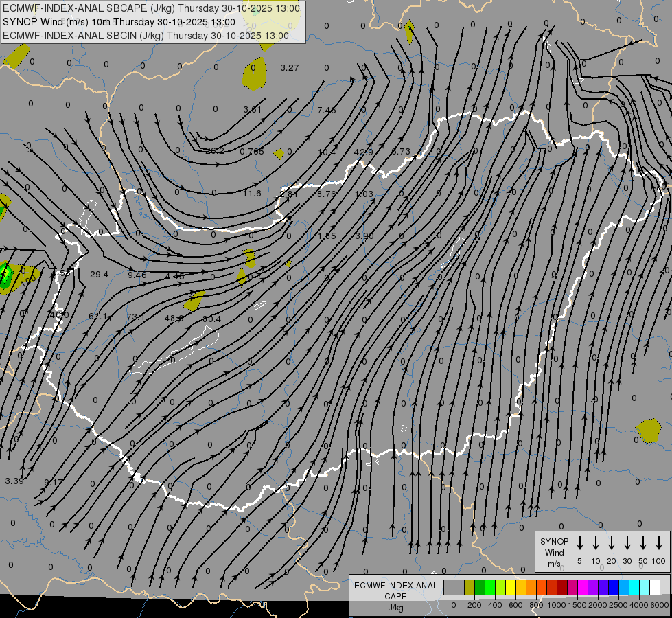
Task: Click the map value 0.795
Action: pos(252,151)
